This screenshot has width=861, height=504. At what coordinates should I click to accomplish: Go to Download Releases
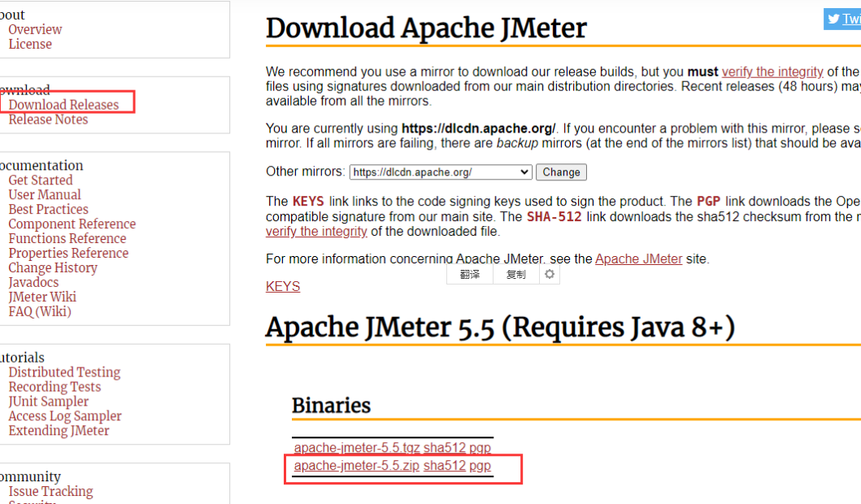pyautogui.click(x=63, y=105)
